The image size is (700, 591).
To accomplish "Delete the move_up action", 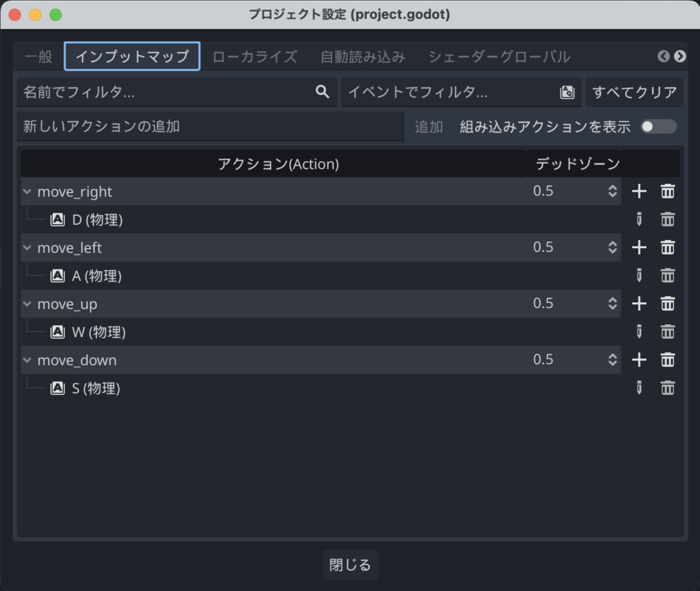I will 668,304.
